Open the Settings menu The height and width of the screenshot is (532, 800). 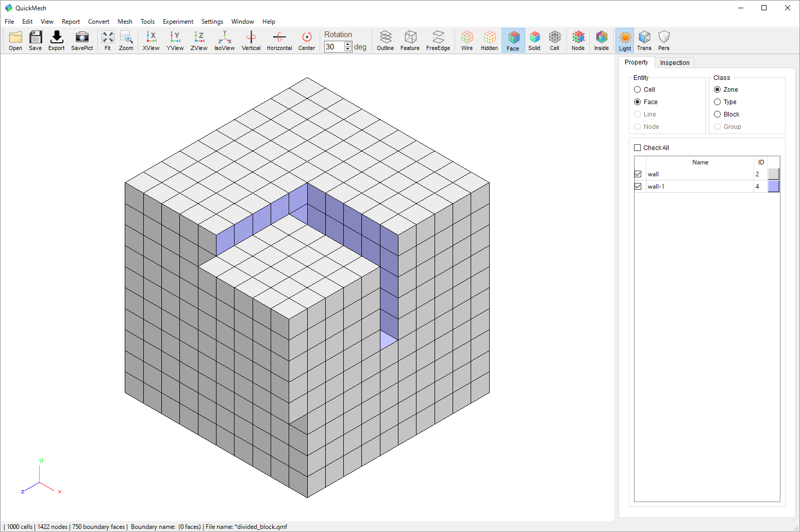point(212,22)
